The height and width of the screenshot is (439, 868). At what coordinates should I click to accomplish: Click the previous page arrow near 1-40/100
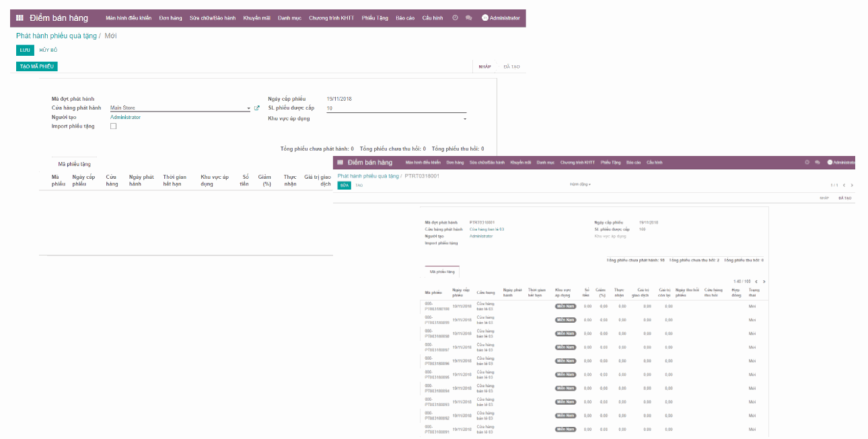[x=757, y=282]
